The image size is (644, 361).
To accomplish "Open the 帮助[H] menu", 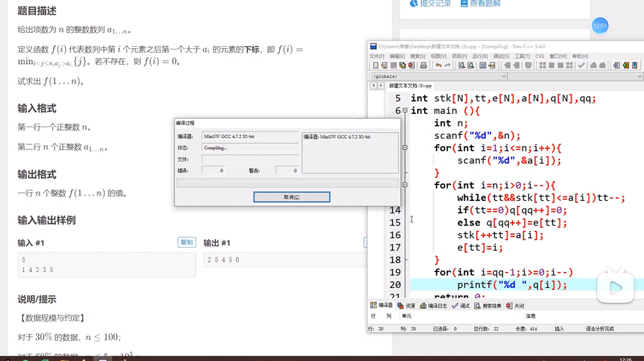I will point(580,56).
